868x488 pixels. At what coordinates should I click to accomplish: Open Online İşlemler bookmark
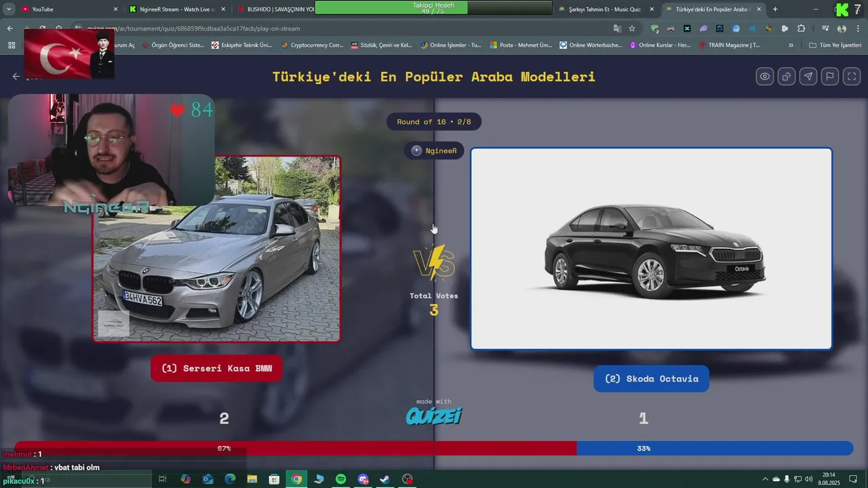[x=450, y=45]
